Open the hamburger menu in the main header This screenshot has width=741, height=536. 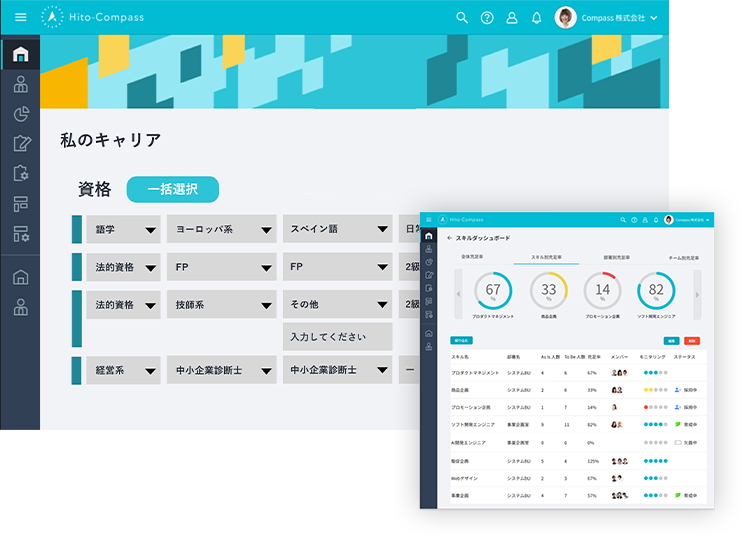20,18
